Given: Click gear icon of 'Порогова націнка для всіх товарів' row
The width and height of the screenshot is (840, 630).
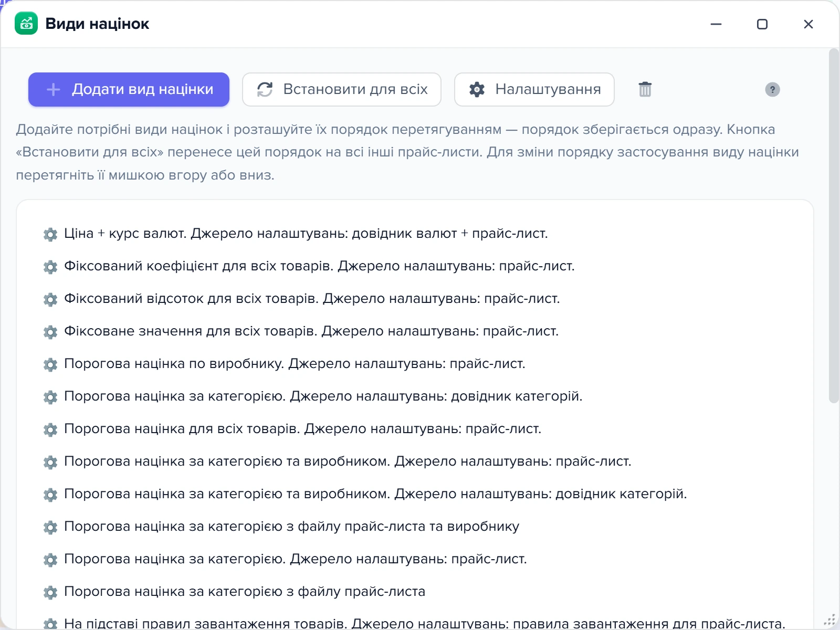Looking at the screenshot, I should pyautogui.click(x=50, y=429).
